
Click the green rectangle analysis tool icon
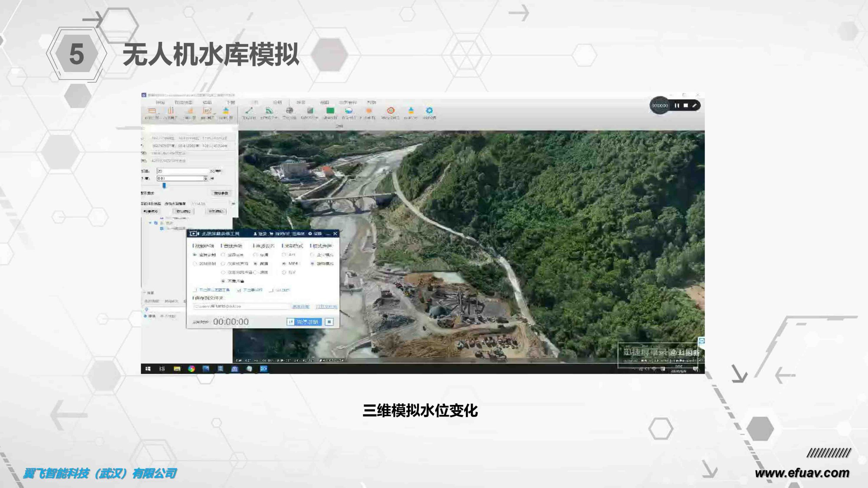coord(330,110)
